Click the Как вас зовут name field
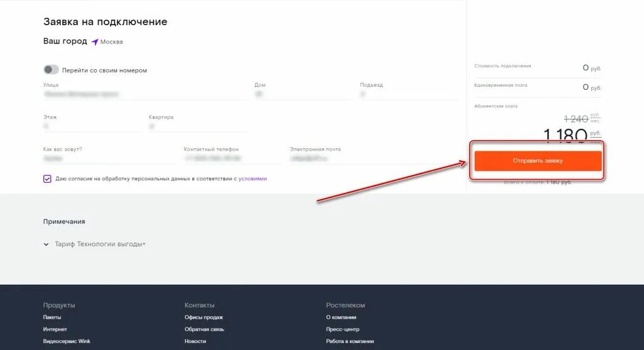This screenshot has width=644, height=350. point(109,158)
